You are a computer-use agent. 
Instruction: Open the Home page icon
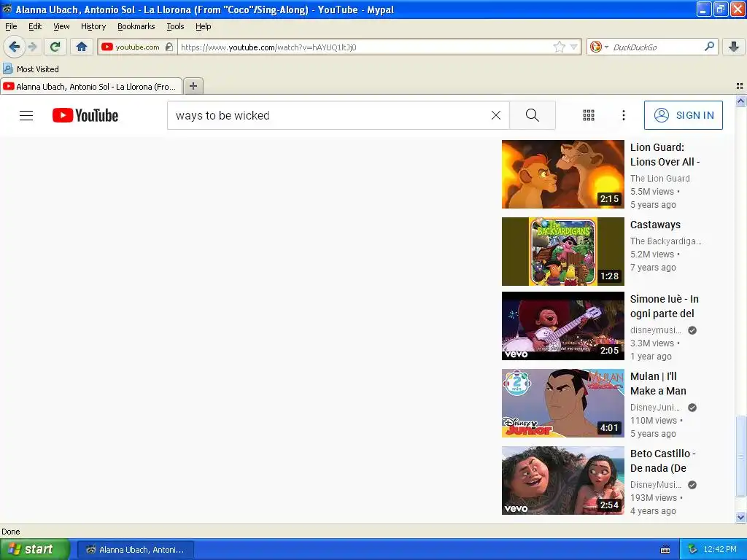coord(82,47)
